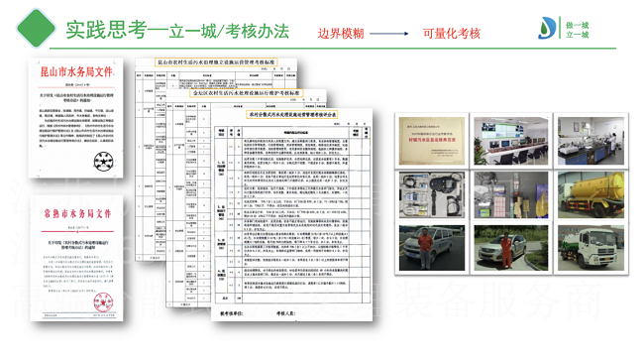Select the 昆山市水务局文件 document image
Image resolution: width=644 pixels, height=361 pixels.
pyautogui.click(x=76, y=118)
